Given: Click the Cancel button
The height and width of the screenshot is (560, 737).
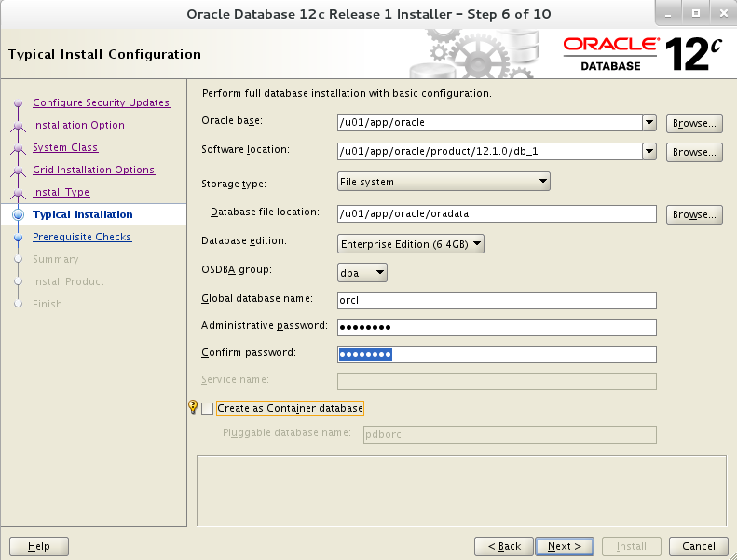Looking at the screenshot, I should (x=699, y=546).
